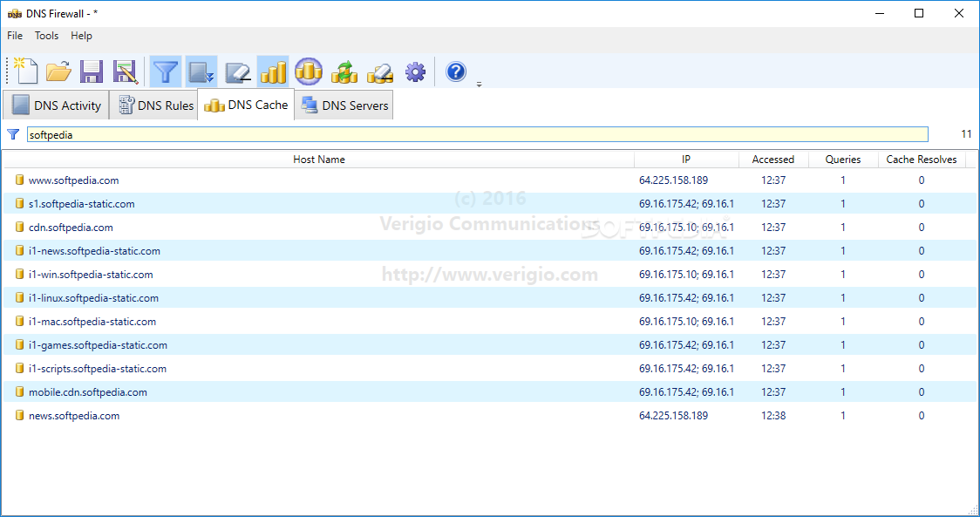Create a new file with toolbar icon
The width and height of the screenshot is (980, 517).
(25, 71)
